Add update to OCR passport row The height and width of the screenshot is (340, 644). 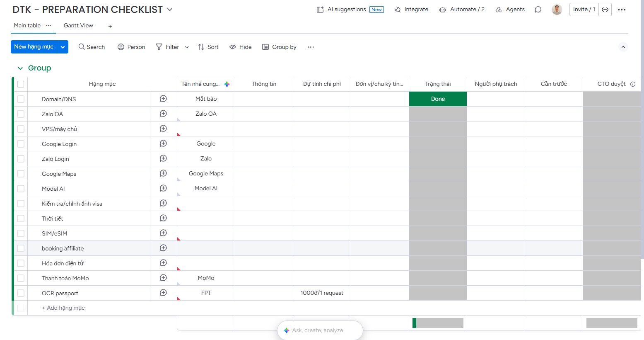[x=163, y=293]
